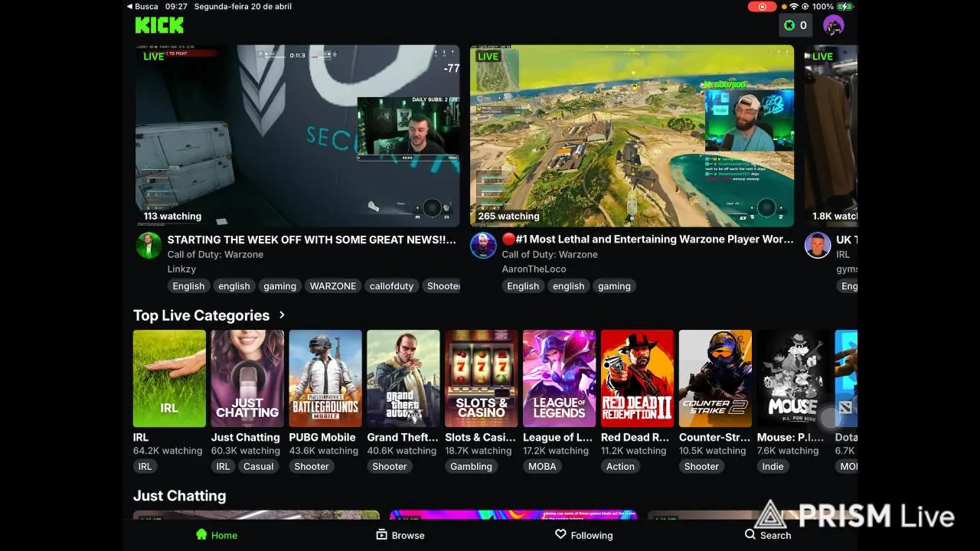
Task: Visit the Linkzy channel name
Action: [x=181, y=269]
